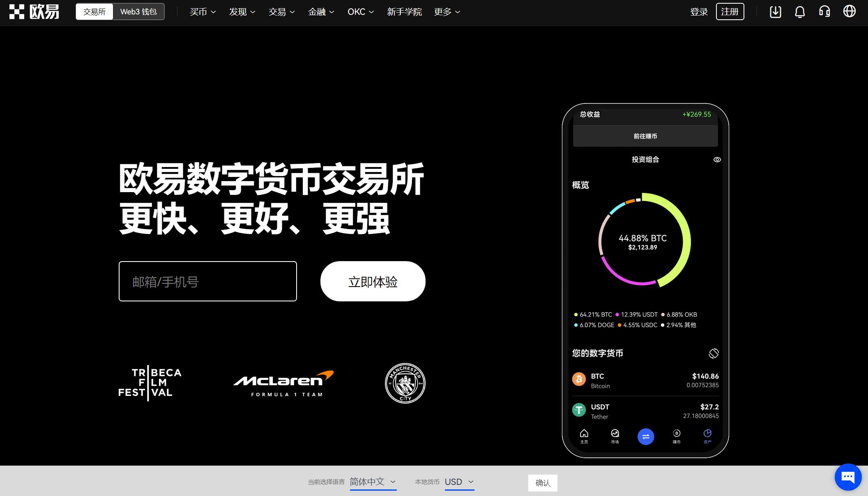Image resolution: width=868 pixels, height=496 pixels.
Task: Click email/phone number input field
Action: coord(208,281)
